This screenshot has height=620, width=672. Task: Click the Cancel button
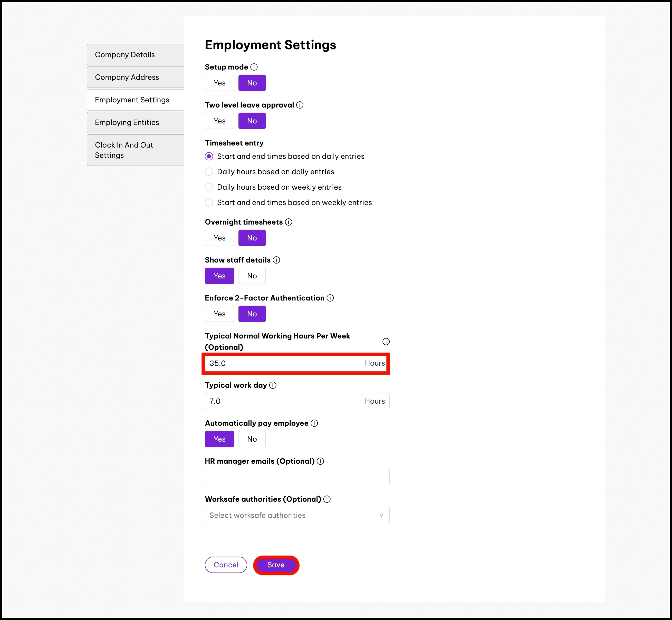(x=226, y=565)
